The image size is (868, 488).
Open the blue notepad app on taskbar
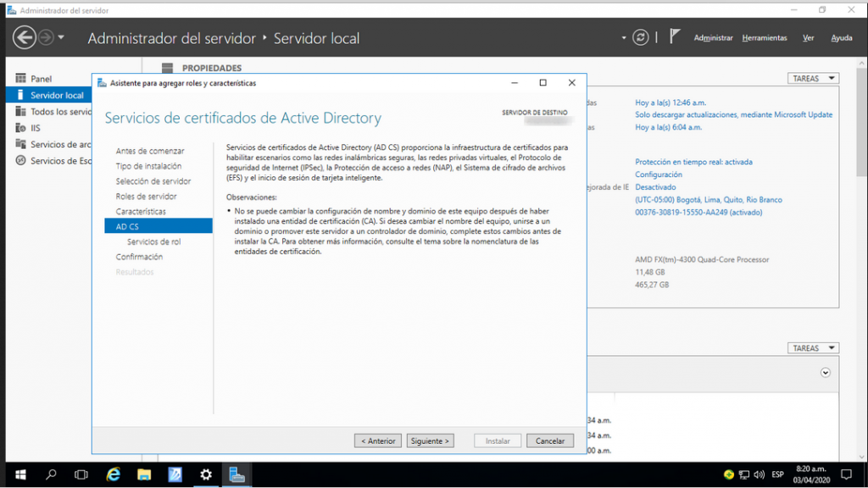tap(175, 474)
